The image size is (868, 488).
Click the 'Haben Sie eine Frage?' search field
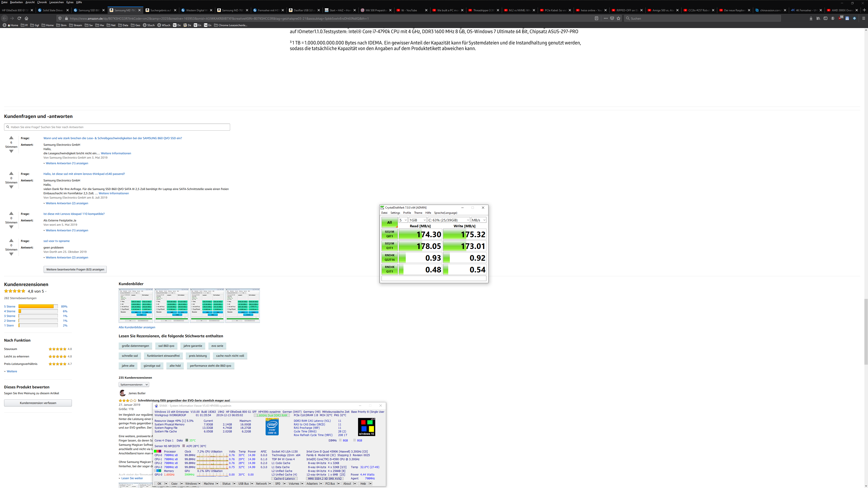[x=117, y=127]
